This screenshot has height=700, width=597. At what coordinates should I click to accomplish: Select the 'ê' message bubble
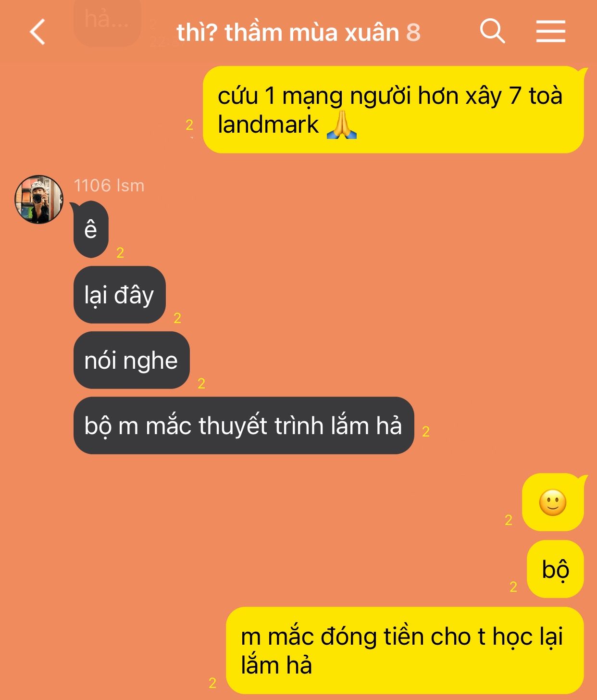tap(91, 229)
